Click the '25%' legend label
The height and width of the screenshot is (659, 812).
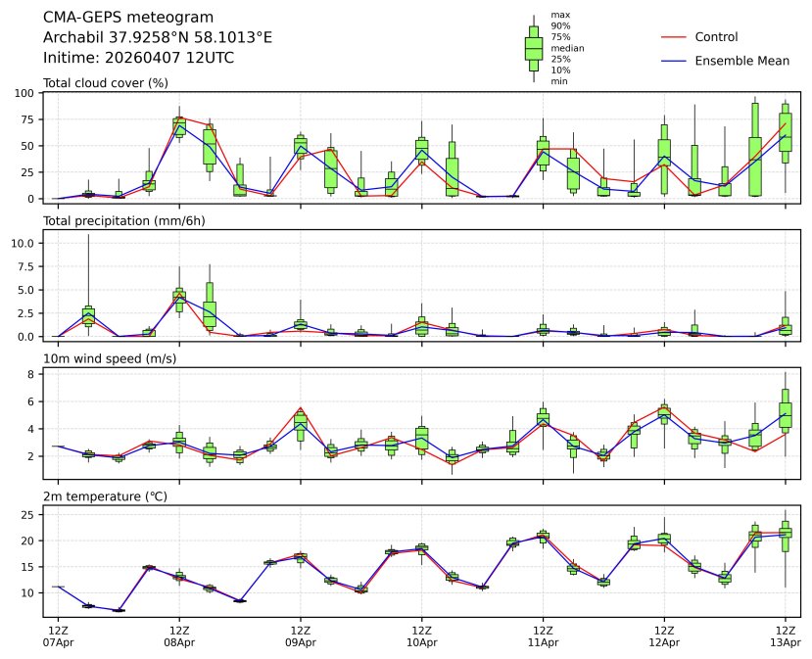click(561, 59)
